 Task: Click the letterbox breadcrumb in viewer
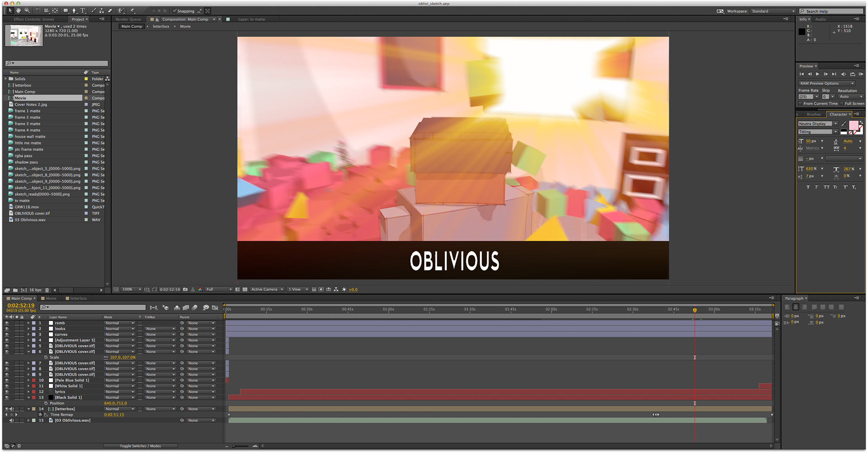161,26
